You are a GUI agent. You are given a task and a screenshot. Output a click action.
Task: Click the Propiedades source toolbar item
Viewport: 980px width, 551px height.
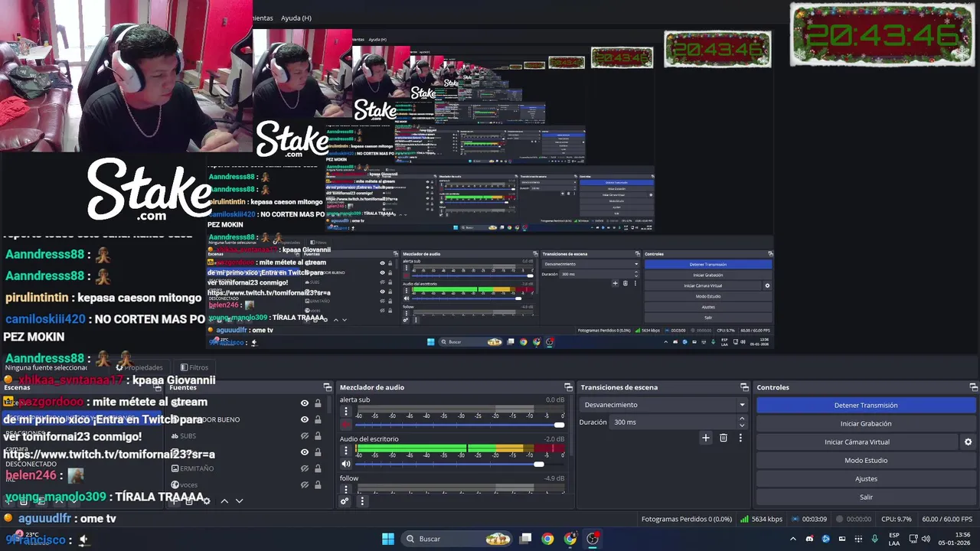coord(139,367)
